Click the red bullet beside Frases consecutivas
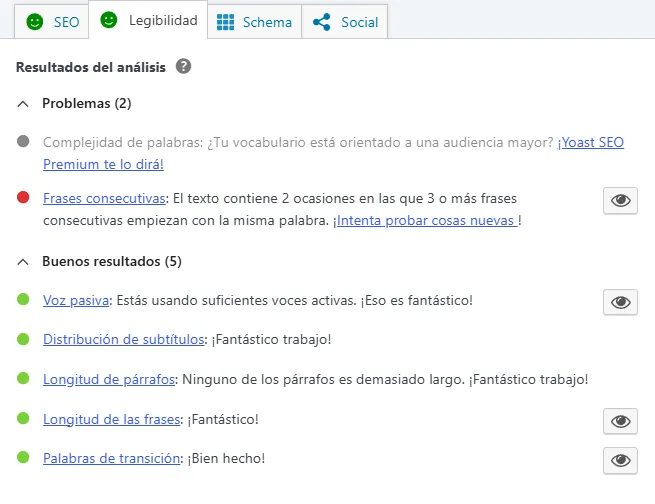Screen dimensions: 655x504 [x=23, y=197]
